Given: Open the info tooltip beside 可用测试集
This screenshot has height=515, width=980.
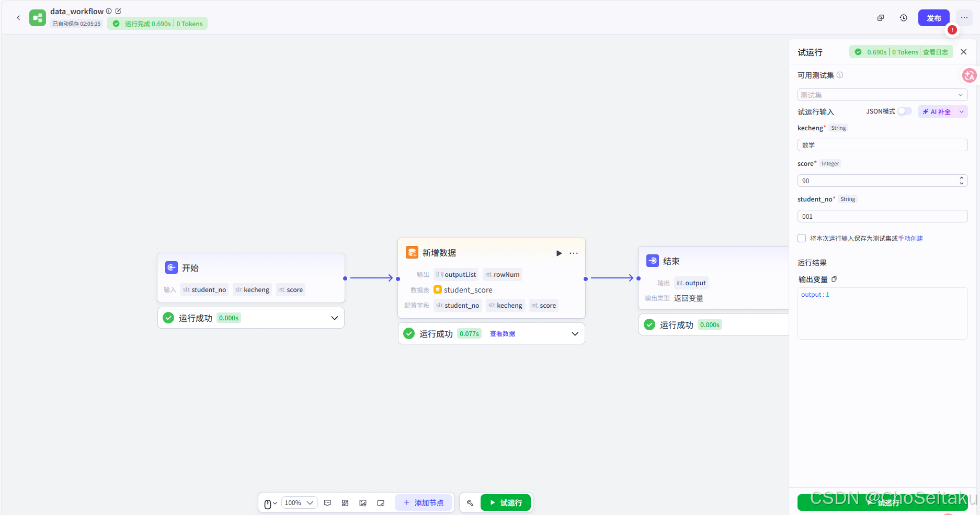Looking at the screenshot, I should tap(840, 75).
